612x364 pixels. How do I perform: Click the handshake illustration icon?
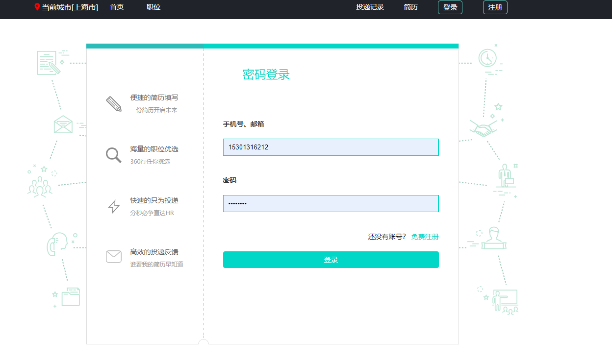(x=483, y=128)
